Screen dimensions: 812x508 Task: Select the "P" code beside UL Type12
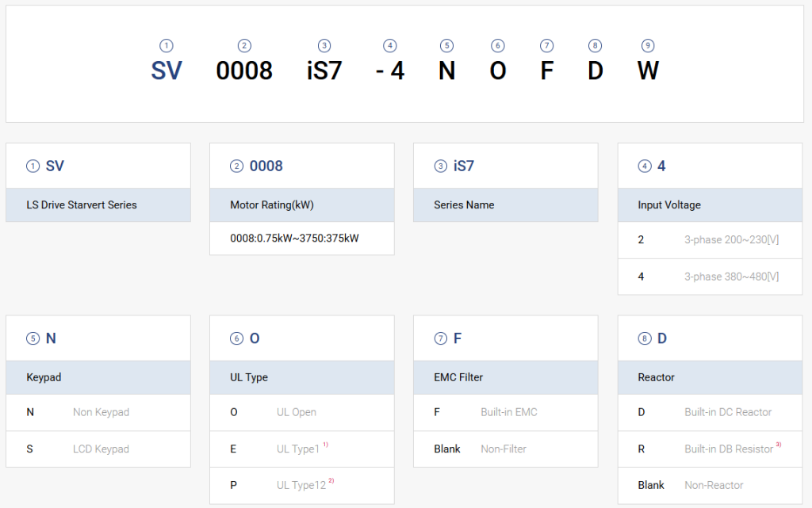234,485
